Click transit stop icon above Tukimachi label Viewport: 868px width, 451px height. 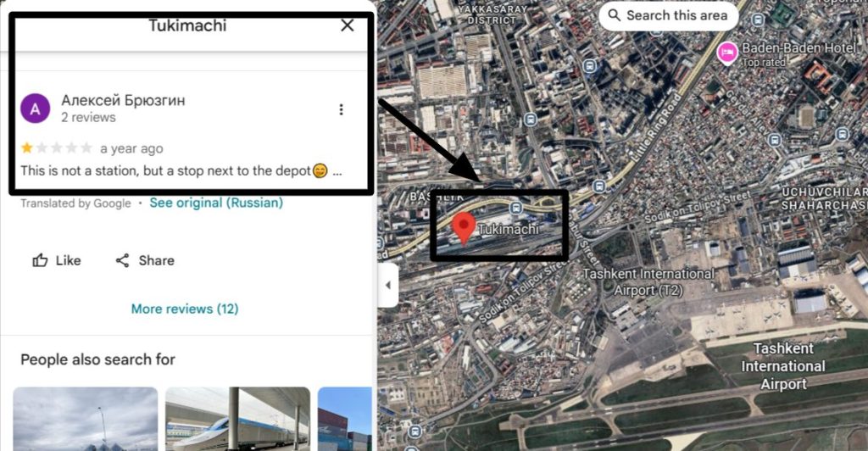coord(516,208)
